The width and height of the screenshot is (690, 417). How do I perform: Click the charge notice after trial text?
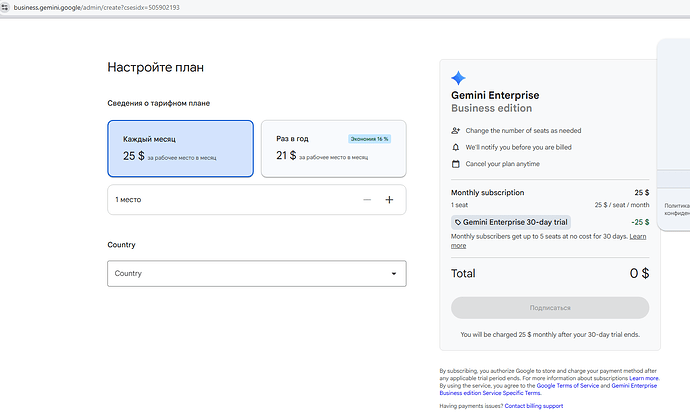[x=550, y=335]
